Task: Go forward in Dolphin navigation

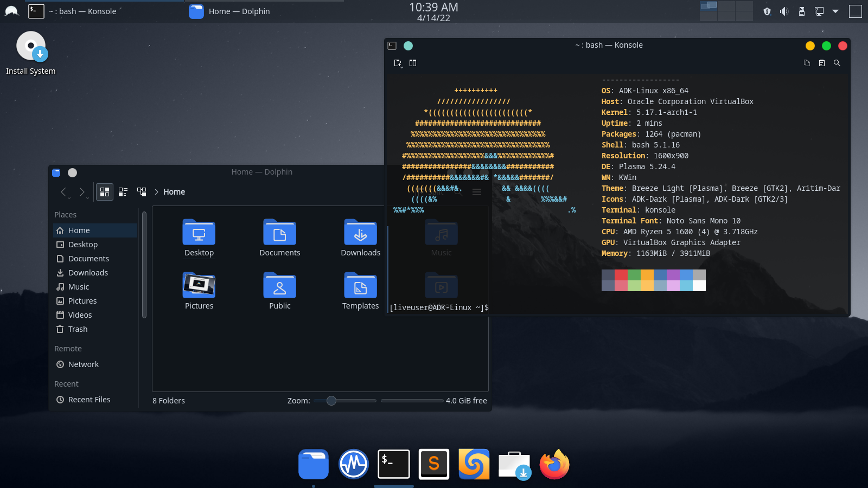Action: [x=82, y=192]
